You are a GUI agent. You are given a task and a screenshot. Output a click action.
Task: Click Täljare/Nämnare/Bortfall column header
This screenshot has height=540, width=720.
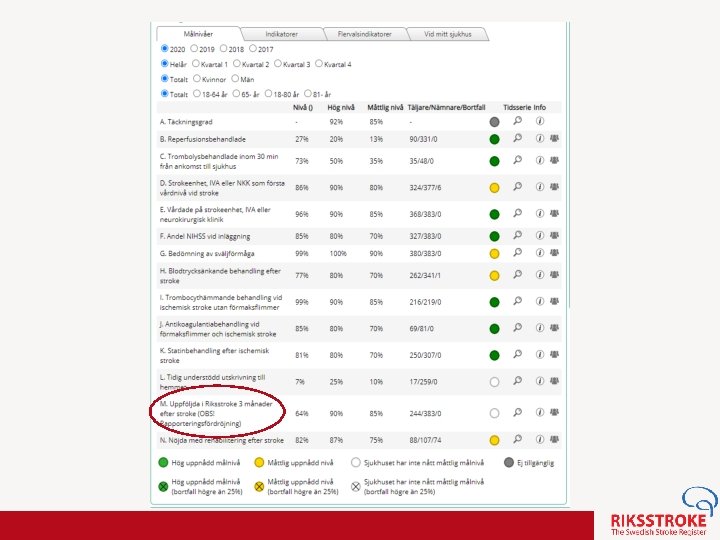tap(446, 107)
